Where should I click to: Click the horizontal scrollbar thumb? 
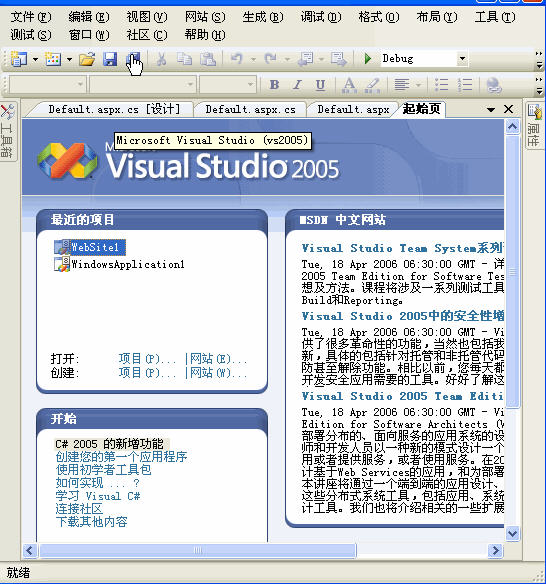click(198, 550)
